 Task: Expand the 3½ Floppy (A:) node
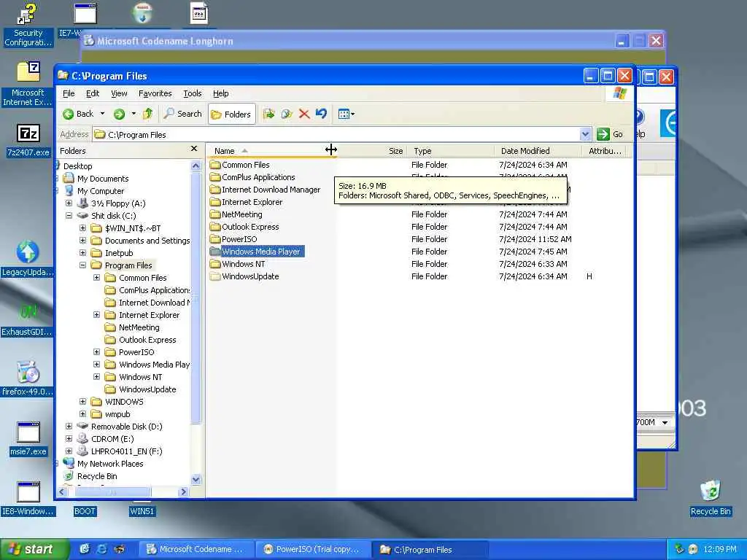[x=69, y=203]
